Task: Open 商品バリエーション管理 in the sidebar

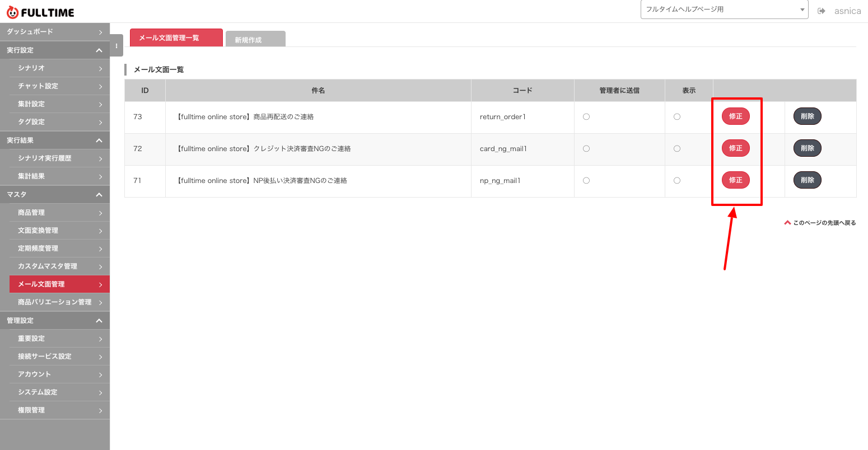Action: pos(59,302)
